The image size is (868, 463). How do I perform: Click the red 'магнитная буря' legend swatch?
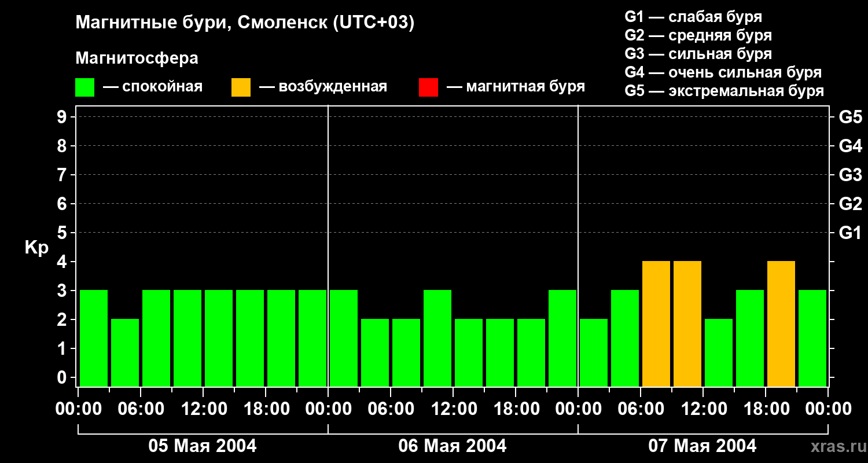coord(429,87)
